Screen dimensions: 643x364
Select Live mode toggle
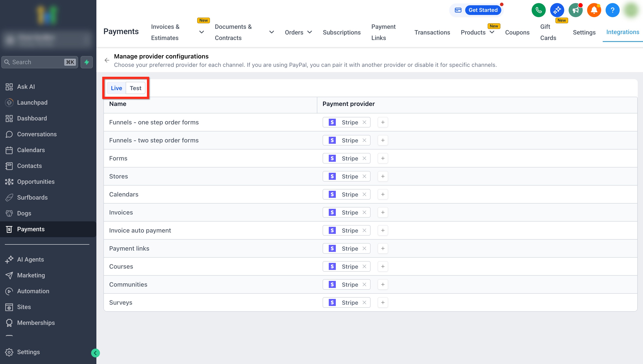116,88
